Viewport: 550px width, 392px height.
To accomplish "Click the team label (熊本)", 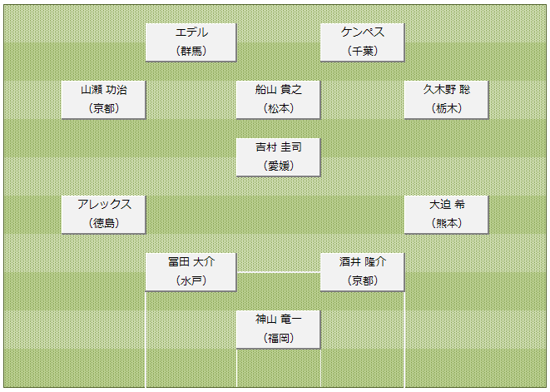I will [x=447, y=223].
